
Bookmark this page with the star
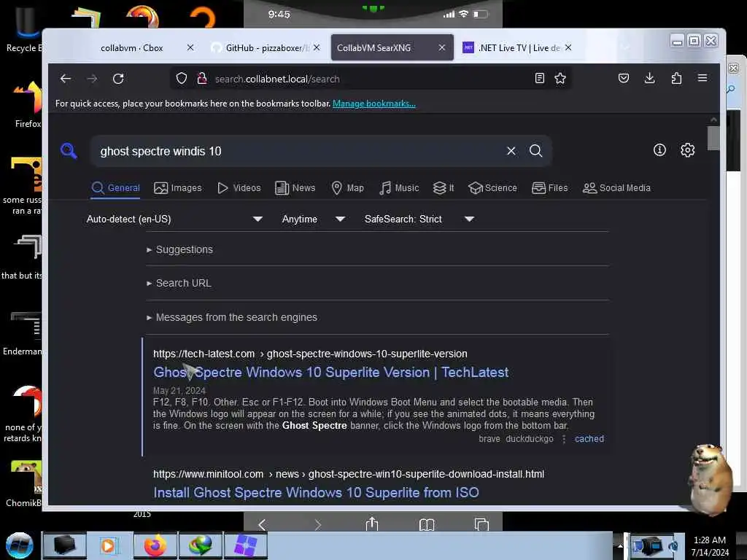pyautogui.click(x=560, y=78)
